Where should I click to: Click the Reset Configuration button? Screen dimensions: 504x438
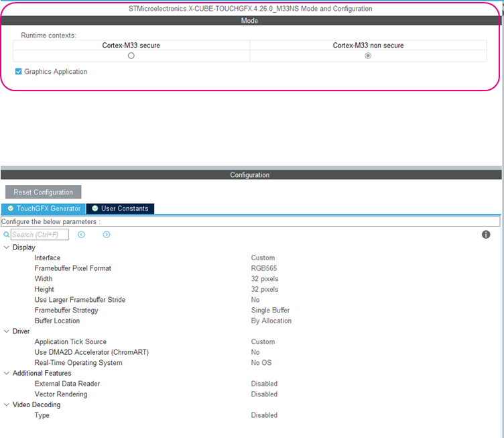(x=43, y=192)
